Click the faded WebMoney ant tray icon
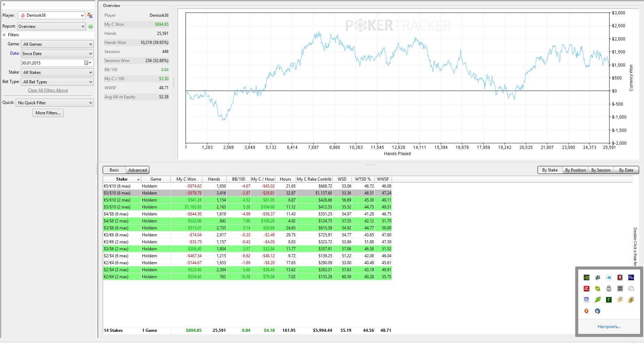 pos(620,300)
